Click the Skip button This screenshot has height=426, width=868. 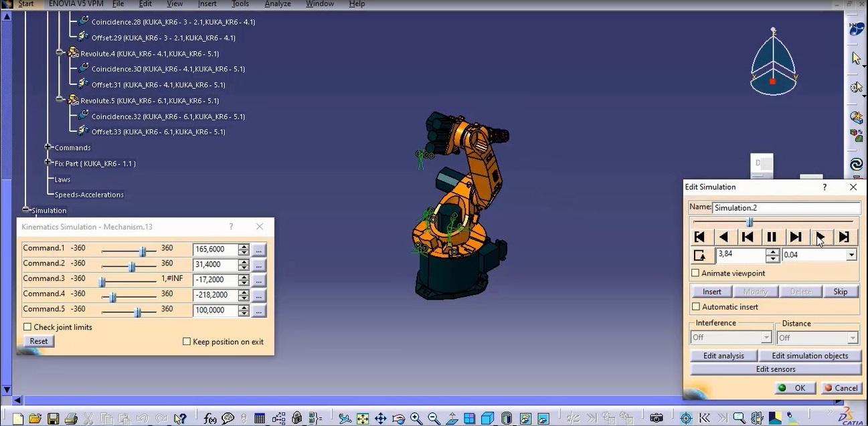click(x=841, y=292)
